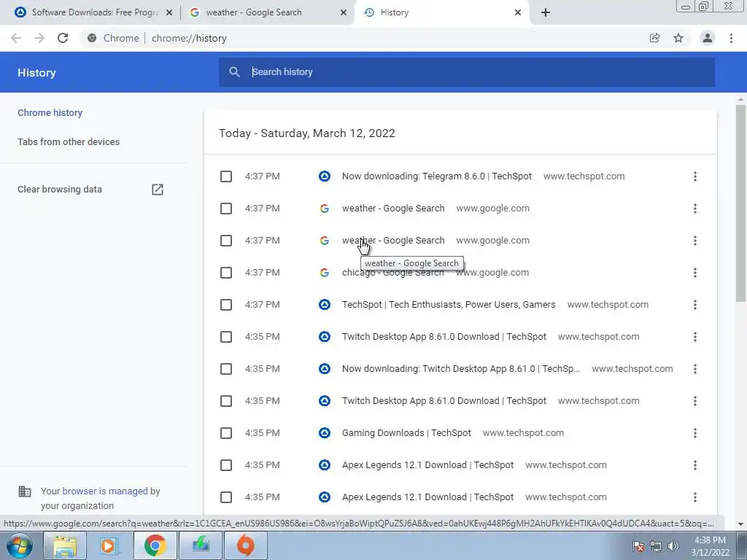Tick the Gaming Downloads entry checkbox
Screen dimensions: 747x560
coord(226,433)
